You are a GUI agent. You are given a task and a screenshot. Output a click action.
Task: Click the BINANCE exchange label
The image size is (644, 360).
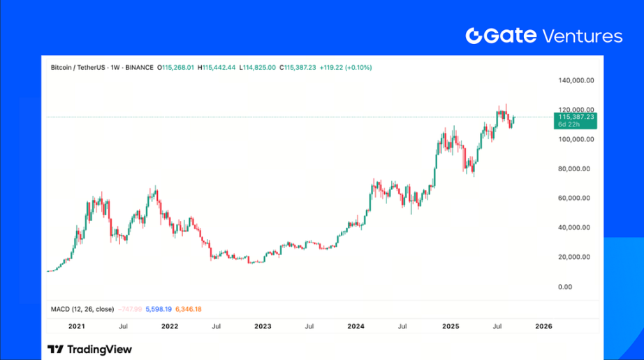[140, 68]
